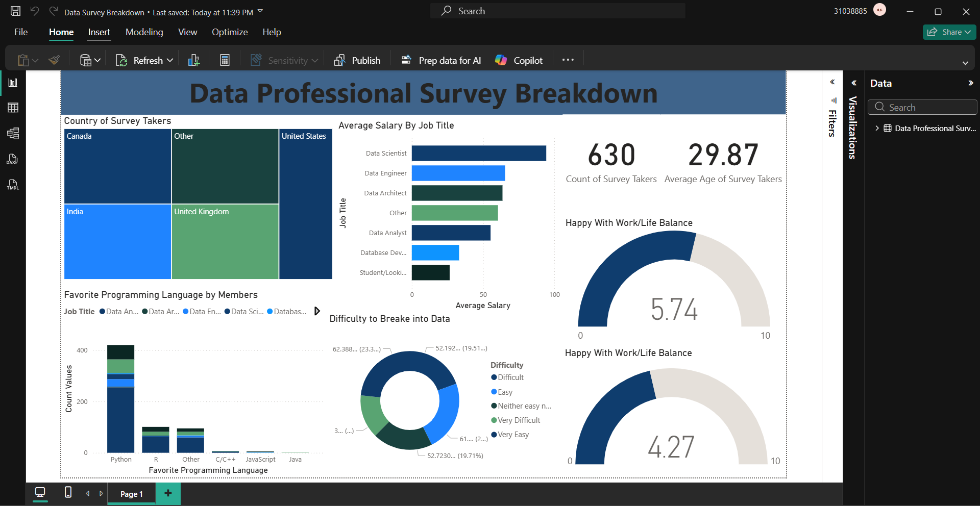Screen dimensions: 980x506
Task: Switch to mobile layout view
Action: [x=68, y=492]
